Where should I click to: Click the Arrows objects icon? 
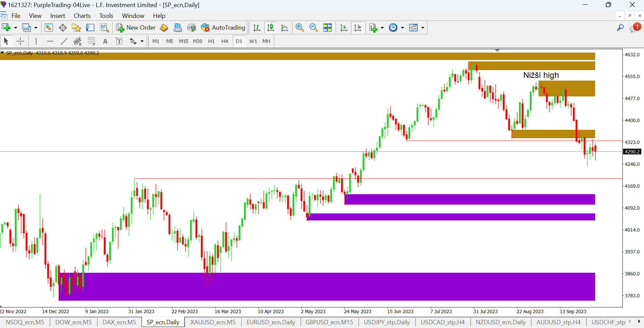[x=133, y=41]
